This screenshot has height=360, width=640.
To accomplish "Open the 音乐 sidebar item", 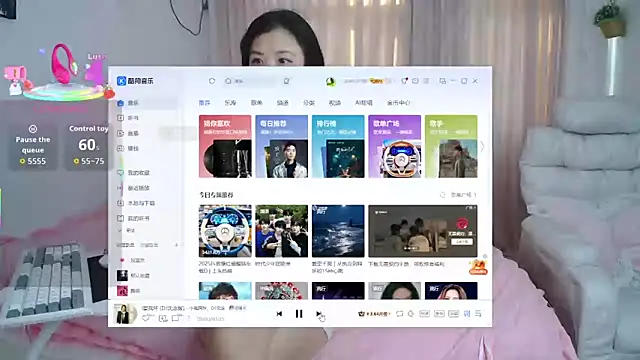I will pyautogui.click(x=147, y=103).
